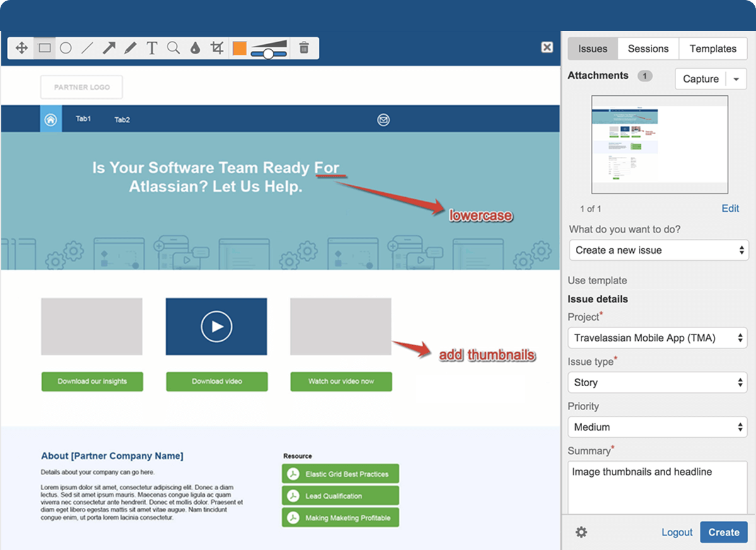Open the Priority dropdown
The width and height of the screenshot is (756, 550).
point(657,427)
